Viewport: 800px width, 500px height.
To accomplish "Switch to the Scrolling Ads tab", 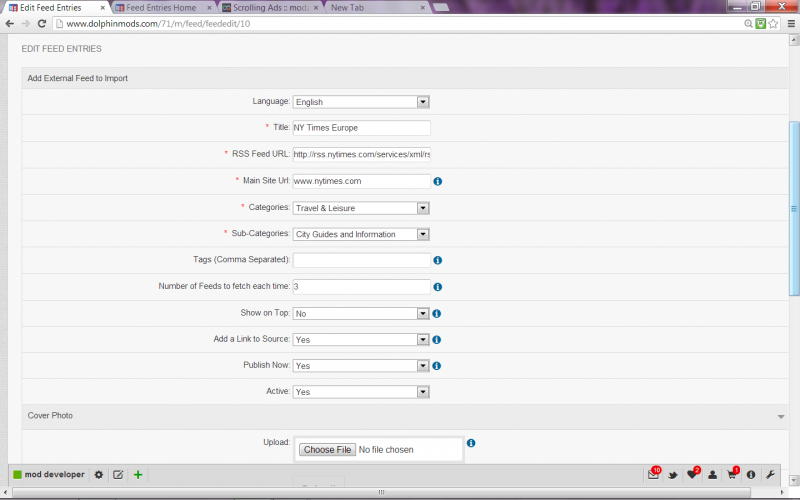I will coord(268,8).
